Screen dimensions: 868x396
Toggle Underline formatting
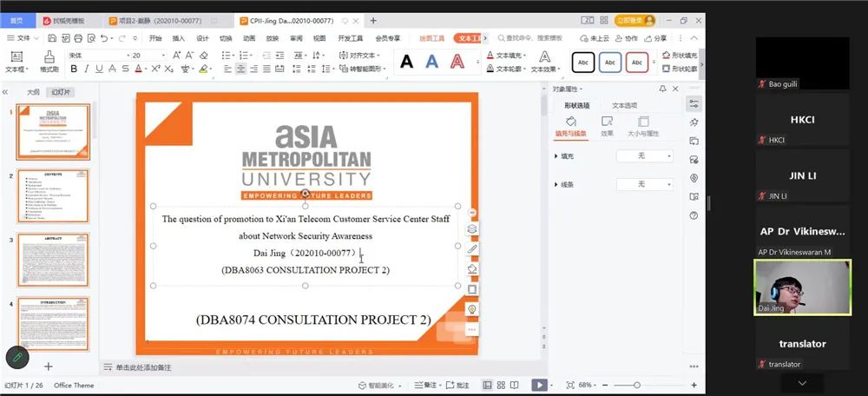99,69
